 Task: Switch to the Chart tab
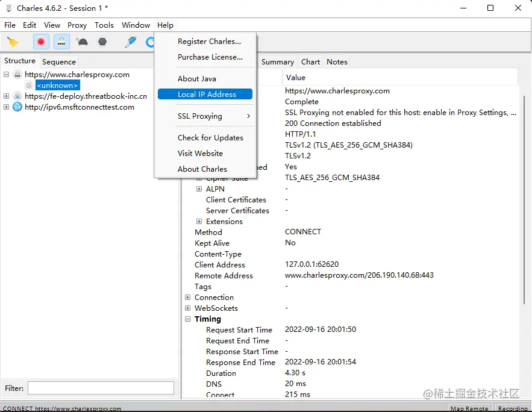pos(310,61)
